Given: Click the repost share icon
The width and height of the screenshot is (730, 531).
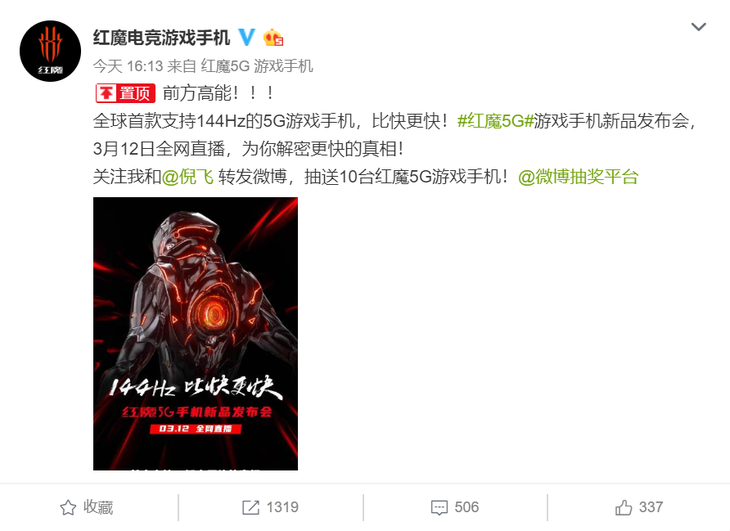Looking at the screenshot, I should click(250, 507).
